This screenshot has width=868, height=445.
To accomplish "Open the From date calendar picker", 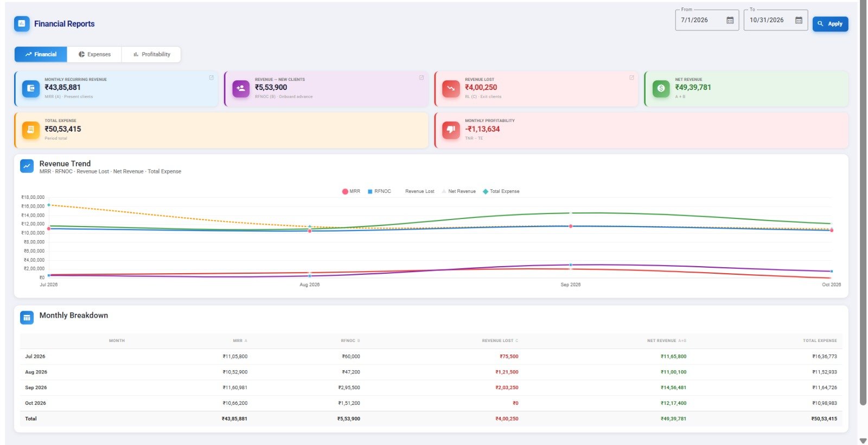I will [730, 21].
